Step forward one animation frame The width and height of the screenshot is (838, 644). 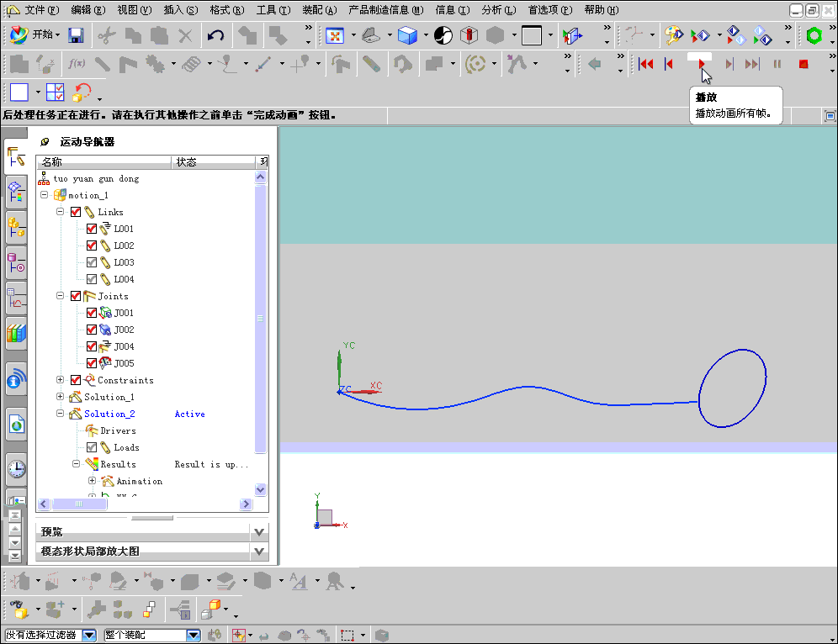click(729, 64)
